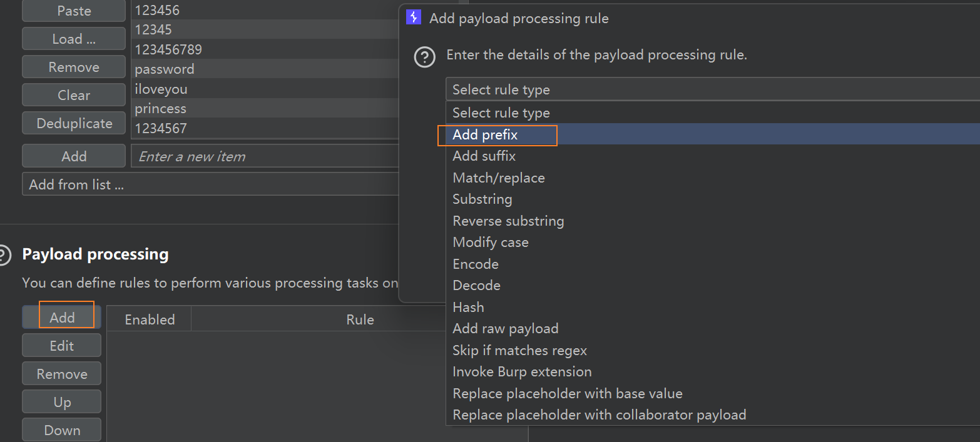Click the 'Enter a new item' field
The height and width of the screenshot is (442, 980).
pyautogui.click(x=265, y=156)
